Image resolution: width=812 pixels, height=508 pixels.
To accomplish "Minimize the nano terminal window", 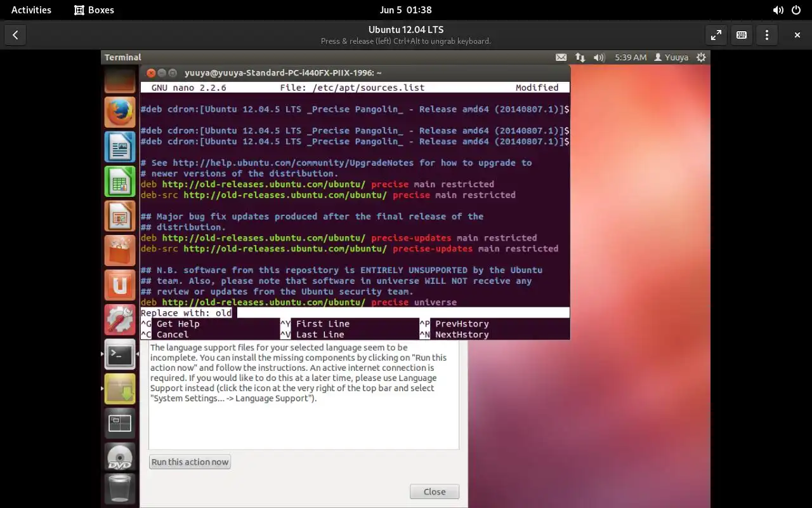I will click(162, 73).
